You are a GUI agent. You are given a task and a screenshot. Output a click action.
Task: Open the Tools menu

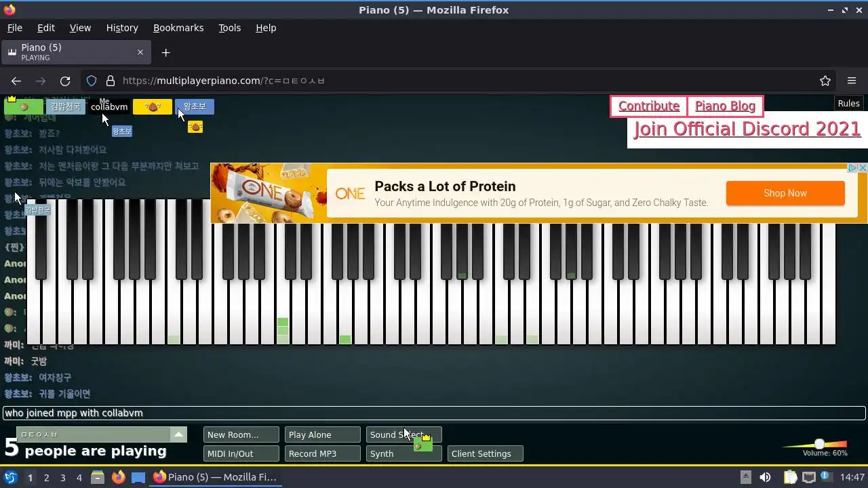[229, 28]
